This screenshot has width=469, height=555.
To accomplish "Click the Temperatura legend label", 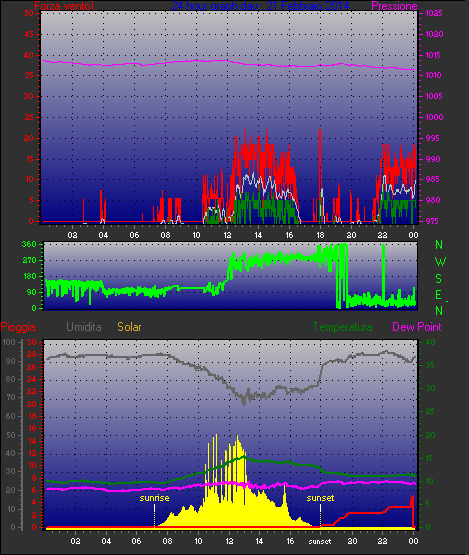I will point(342,327).
